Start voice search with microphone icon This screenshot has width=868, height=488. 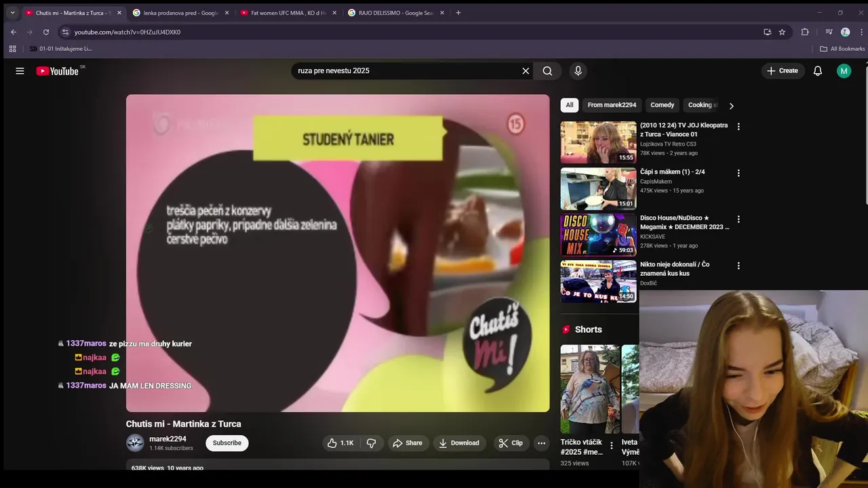point(578,70)
